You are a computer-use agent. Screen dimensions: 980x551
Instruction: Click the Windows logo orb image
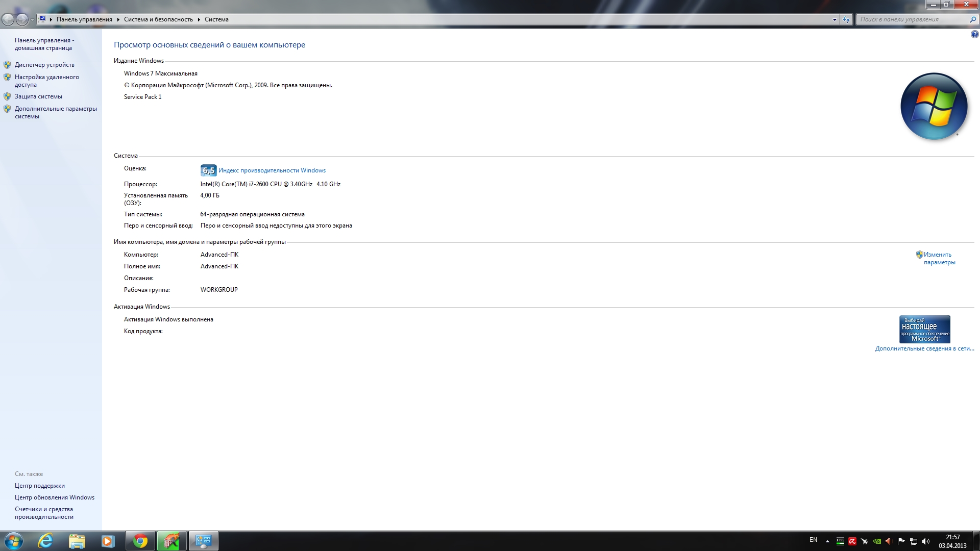pyautogui.click(x=934, y=106)
